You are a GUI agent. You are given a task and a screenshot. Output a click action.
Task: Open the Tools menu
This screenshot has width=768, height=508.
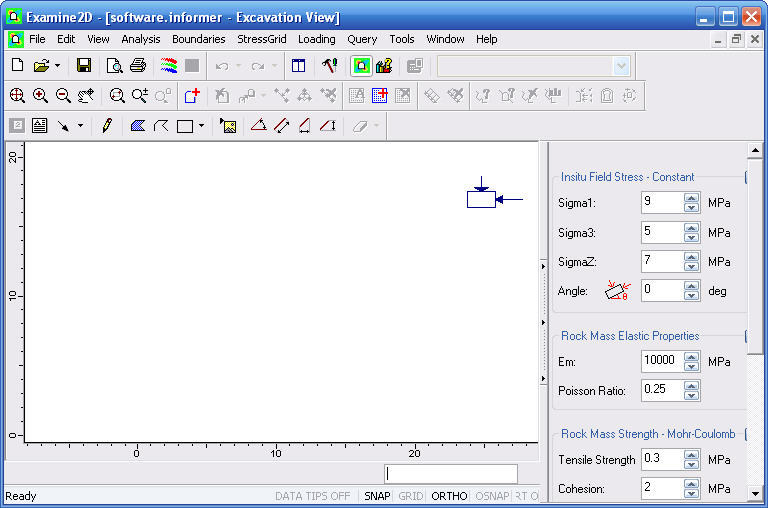402,39
